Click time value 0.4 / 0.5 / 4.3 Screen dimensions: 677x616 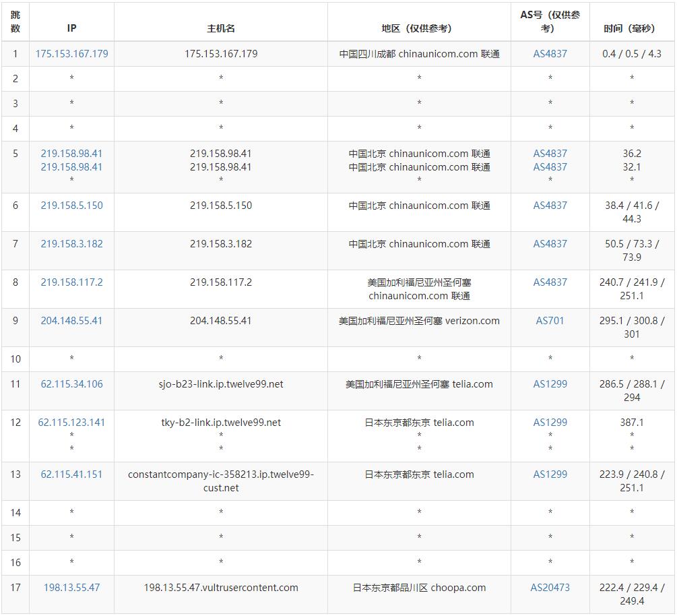pyautogui.click(x=632, y=54)
